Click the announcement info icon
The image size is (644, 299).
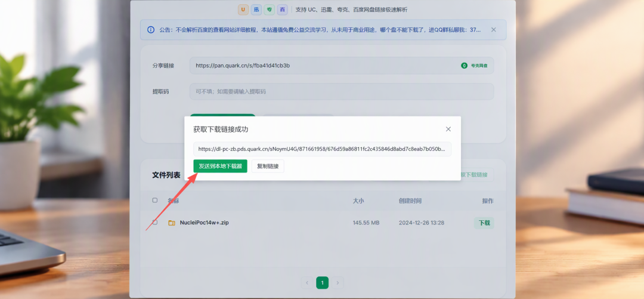[x=151, y=30]
